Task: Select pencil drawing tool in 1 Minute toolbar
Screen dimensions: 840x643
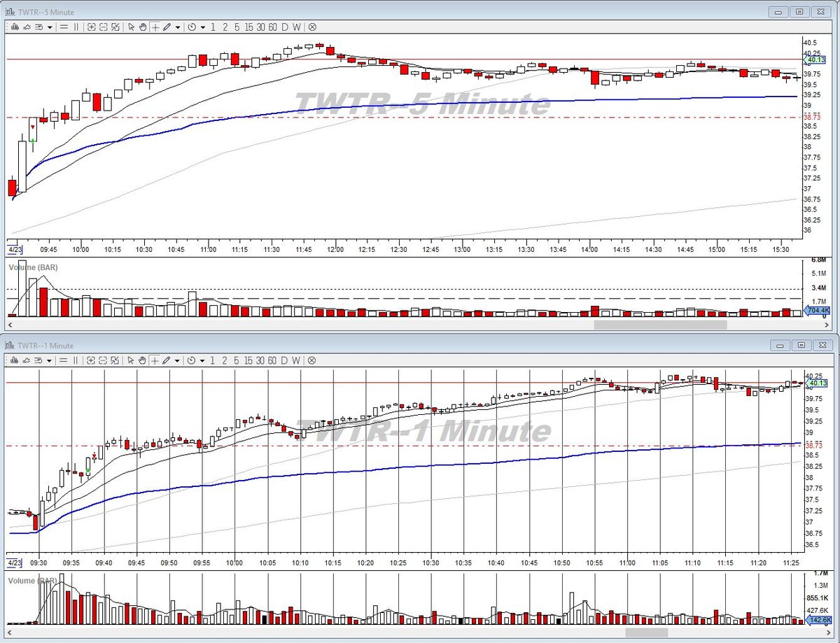Action: click(167, 360)
